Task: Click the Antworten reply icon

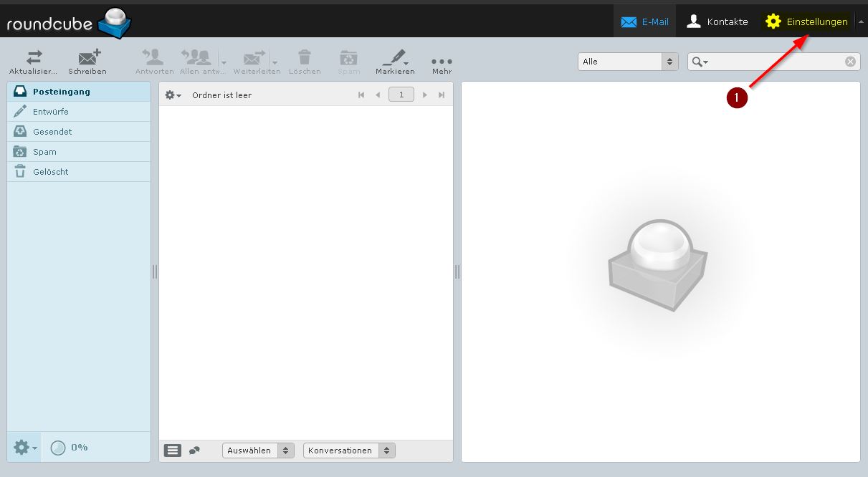Action: pos(154,58)
